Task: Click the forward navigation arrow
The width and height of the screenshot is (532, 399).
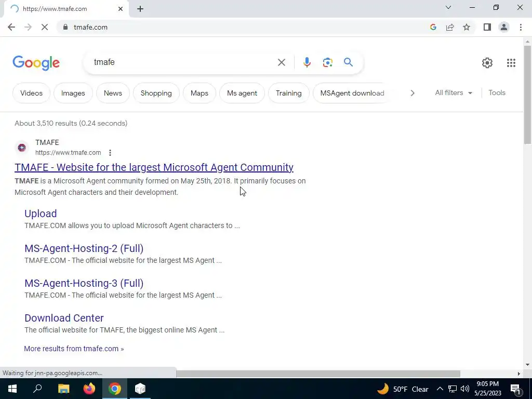Action: [x=28, y=27]
